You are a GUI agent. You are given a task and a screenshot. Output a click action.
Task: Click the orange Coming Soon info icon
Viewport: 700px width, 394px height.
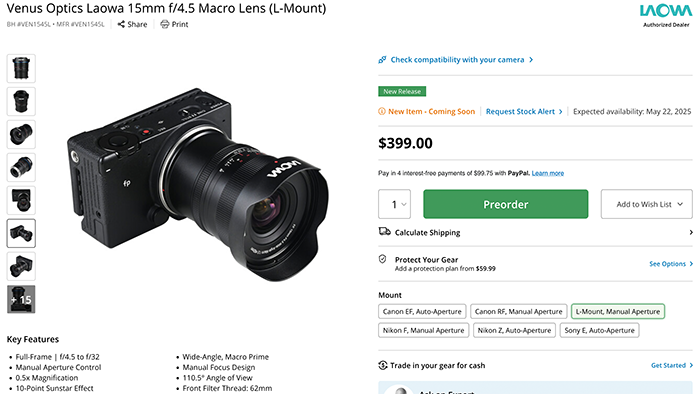tap(382, 111)
